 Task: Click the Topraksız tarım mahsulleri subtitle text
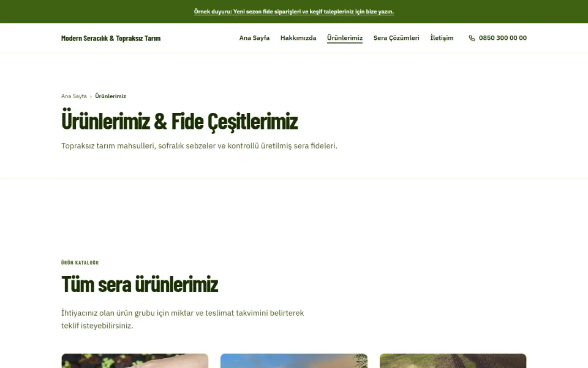199,146
